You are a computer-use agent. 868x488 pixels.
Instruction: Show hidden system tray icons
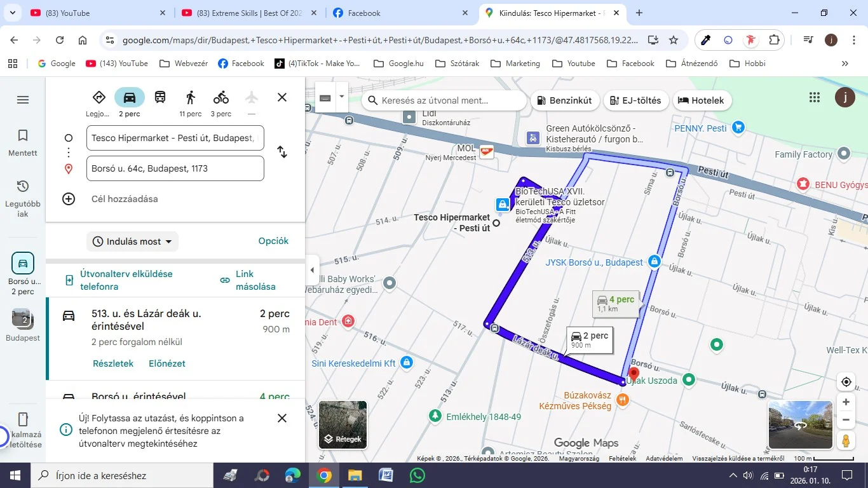(x=733, y=475)
